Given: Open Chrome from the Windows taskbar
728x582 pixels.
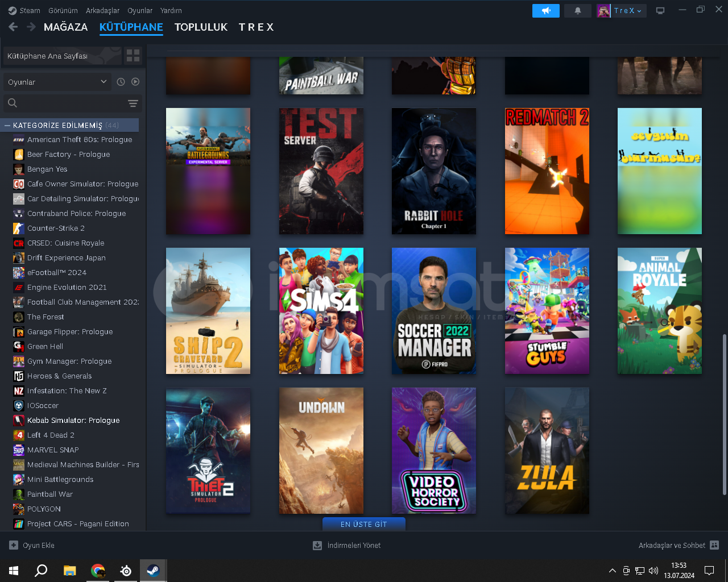Looking at the screenshot, I should [x=98, y=571].
